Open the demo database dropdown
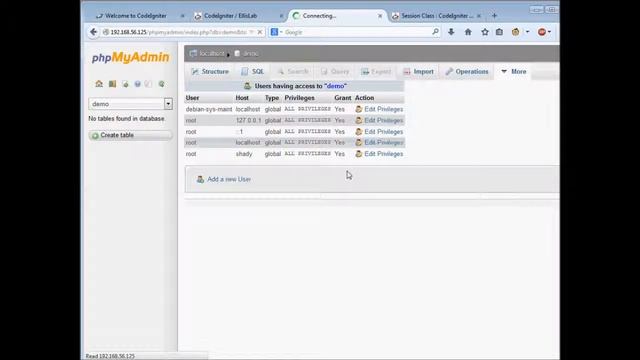The width and height of the screenshot is (640, 360). (168, 104)
